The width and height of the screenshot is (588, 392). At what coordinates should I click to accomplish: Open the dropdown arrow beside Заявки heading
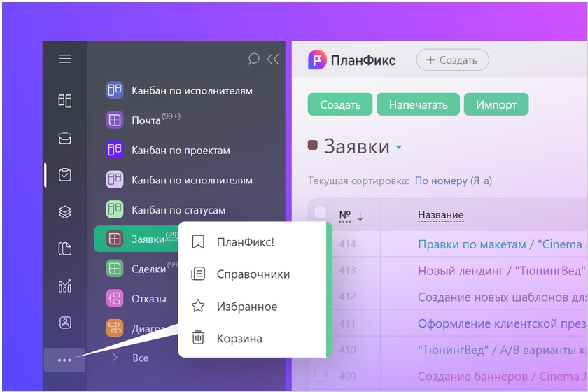[x=399, y=147]
